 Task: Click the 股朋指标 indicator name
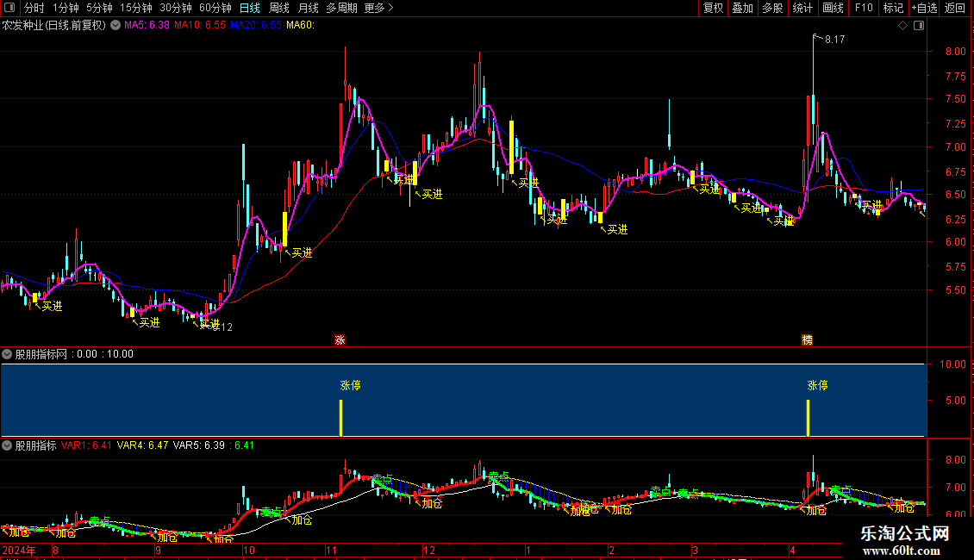35,445
